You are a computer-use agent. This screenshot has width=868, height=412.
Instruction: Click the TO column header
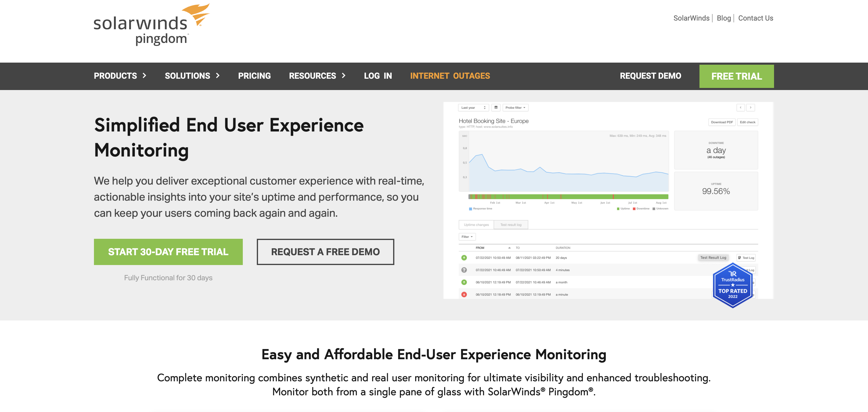518,248
